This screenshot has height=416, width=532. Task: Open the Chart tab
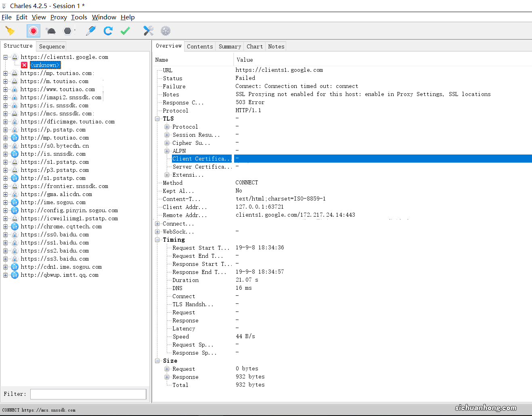click(255, 46)
